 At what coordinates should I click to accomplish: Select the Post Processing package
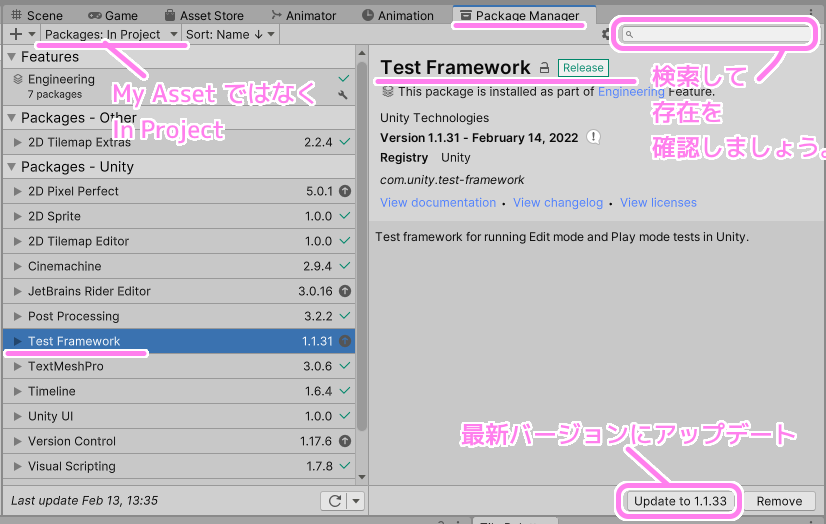[x=179, y=316]
